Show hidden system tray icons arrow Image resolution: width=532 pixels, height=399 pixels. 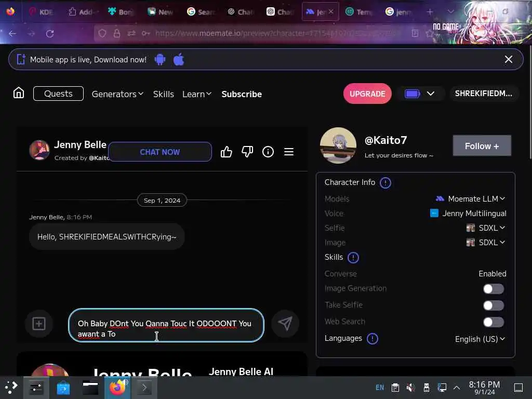pos(457,388)
